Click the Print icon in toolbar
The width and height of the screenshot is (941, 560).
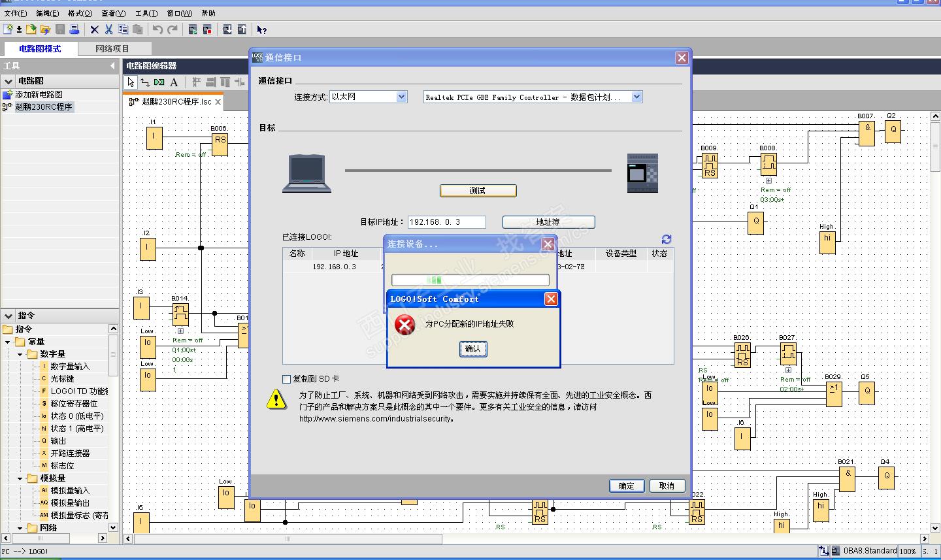pyautogui.click(x=74, y=29)
